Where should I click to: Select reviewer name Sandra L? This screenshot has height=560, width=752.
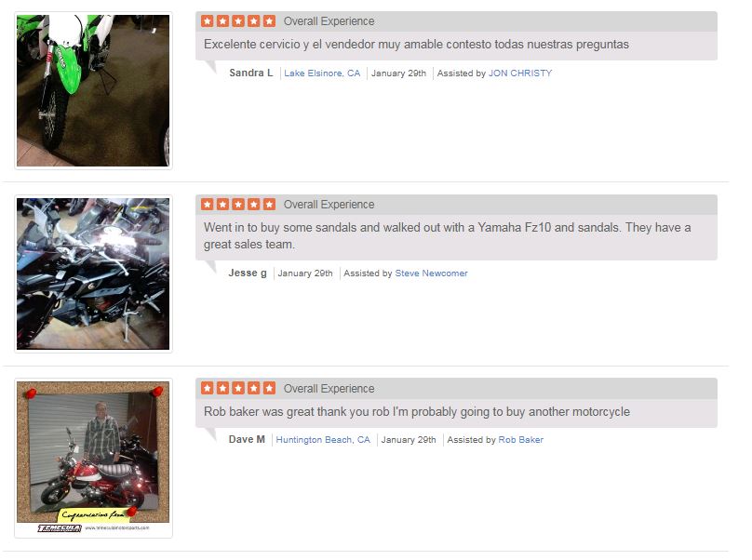(251, 73)
